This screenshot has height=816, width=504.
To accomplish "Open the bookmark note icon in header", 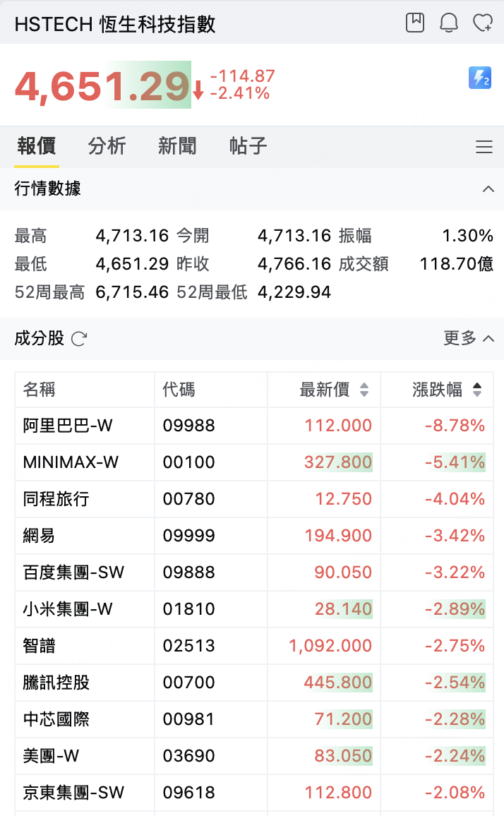I will 415,23.
